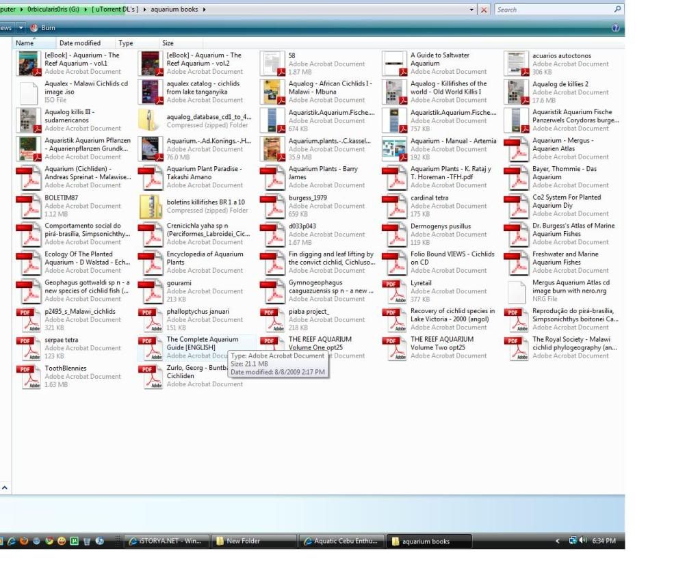The height and width of the screenshot is (588, 700).
Task: Open the aqualog_database_cd1_to_4 zipped folder
Action: (x=208, y=117)
